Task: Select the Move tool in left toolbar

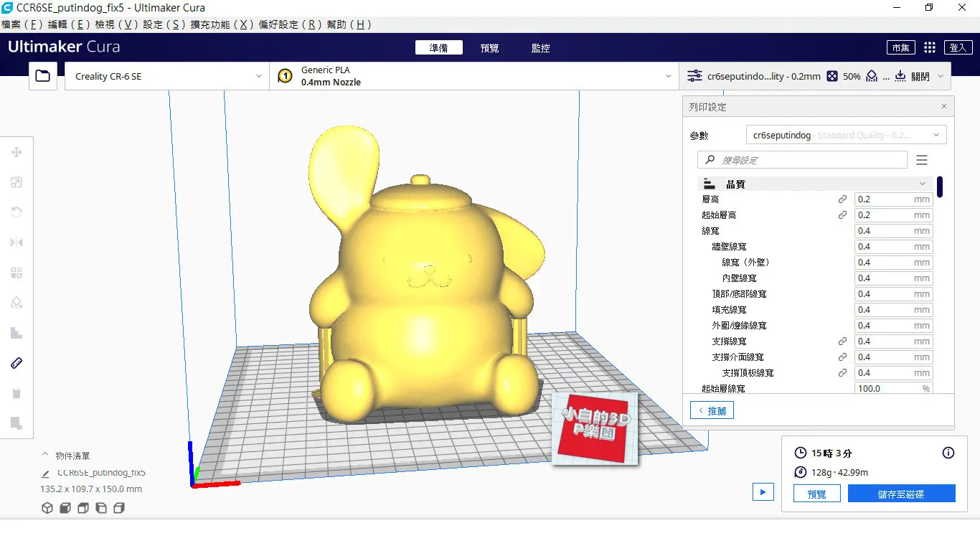Action: (x=17, y=152)
